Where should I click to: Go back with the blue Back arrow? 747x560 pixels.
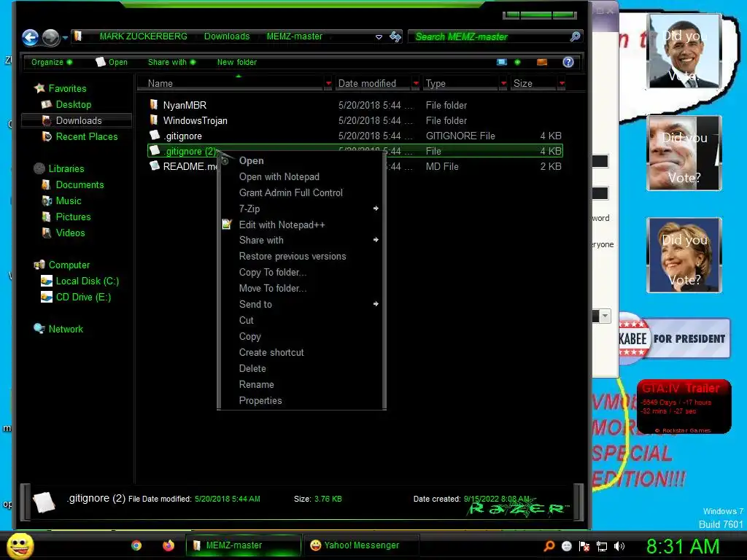(30, 37)
